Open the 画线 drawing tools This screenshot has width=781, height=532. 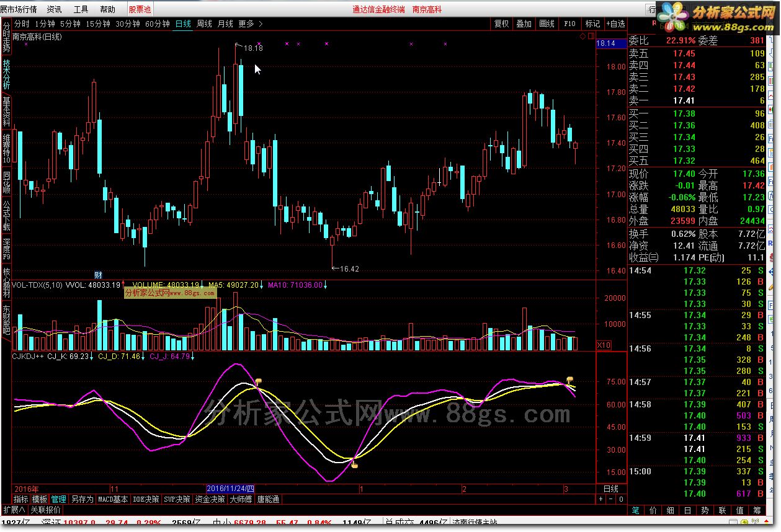pos(547,24)
